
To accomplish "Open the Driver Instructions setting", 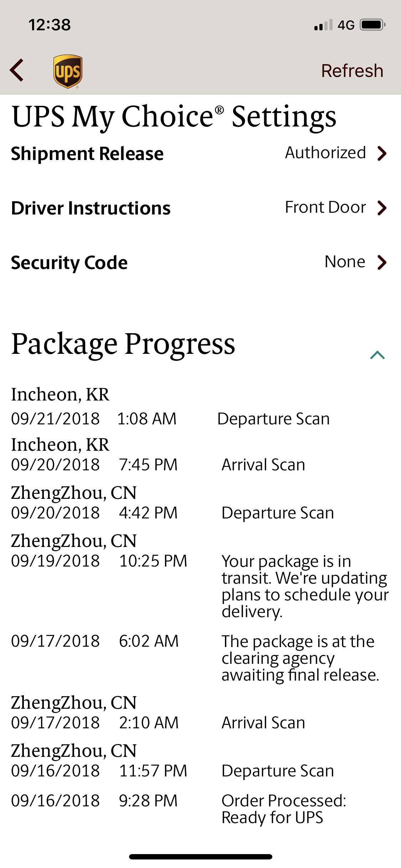I will (x=200, y=208).
